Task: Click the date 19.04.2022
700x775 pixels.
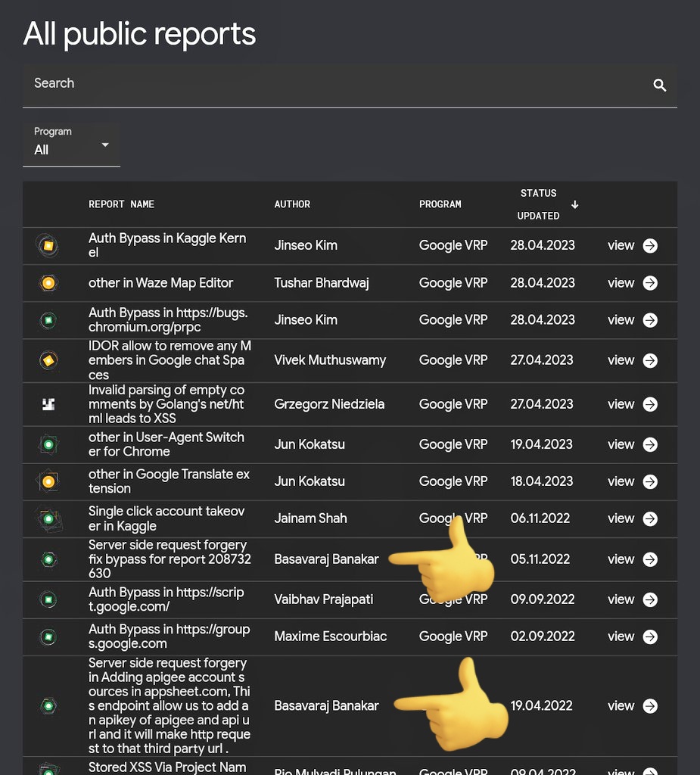Action: coord(541,705)
